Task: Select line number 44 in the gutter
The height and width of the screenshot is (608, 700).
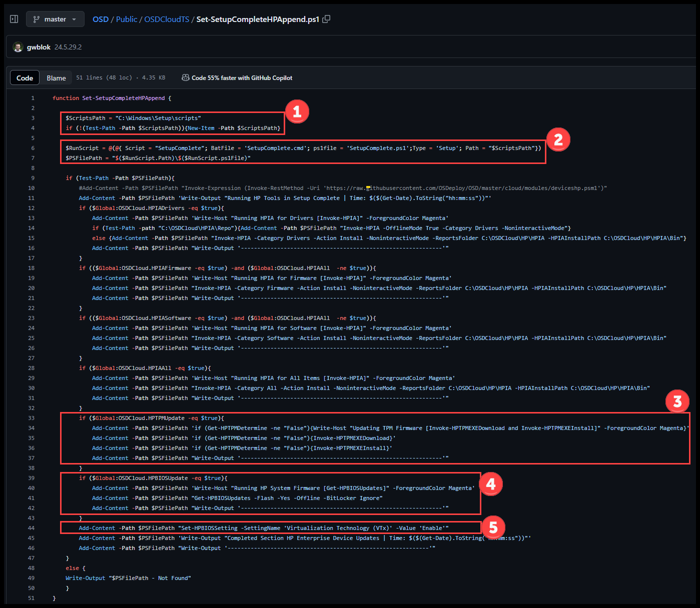Action: tap(31, 528)
